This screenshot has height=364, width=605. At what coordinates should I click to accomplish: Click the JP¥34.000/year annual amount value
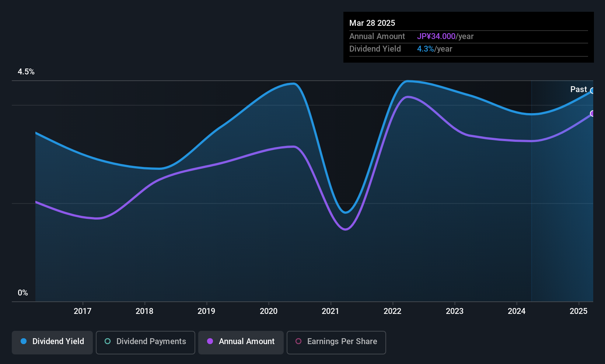click(445, 36)
